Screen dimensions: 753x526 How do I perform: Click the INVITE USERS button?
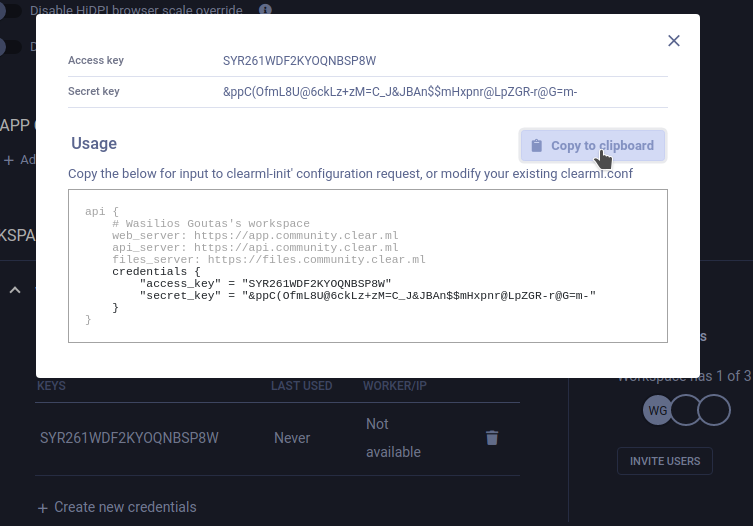point(665,461)
